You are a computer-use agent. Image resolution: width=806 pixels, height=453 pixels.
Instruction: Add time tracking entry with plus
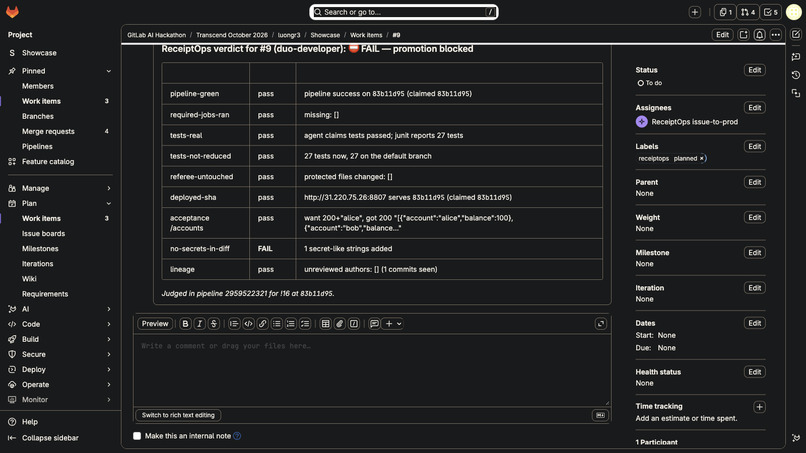click(759, 407)
